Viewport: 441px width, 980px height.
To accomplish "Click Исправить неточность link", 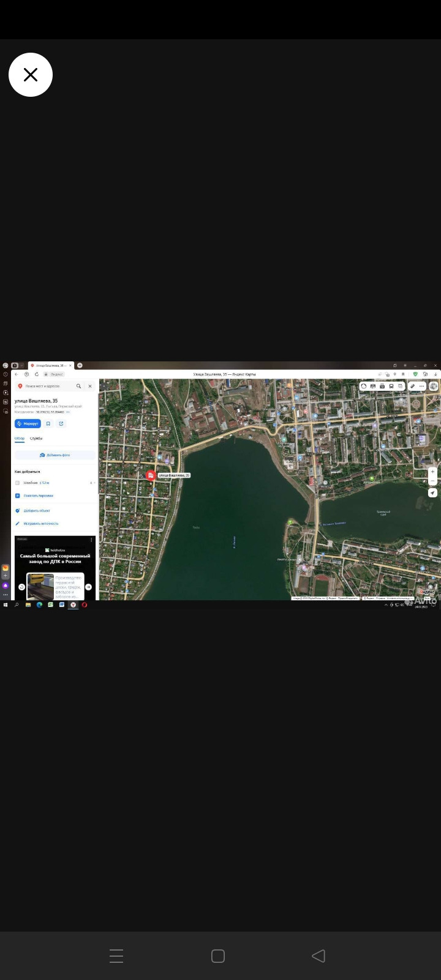I will coord(41,524).
